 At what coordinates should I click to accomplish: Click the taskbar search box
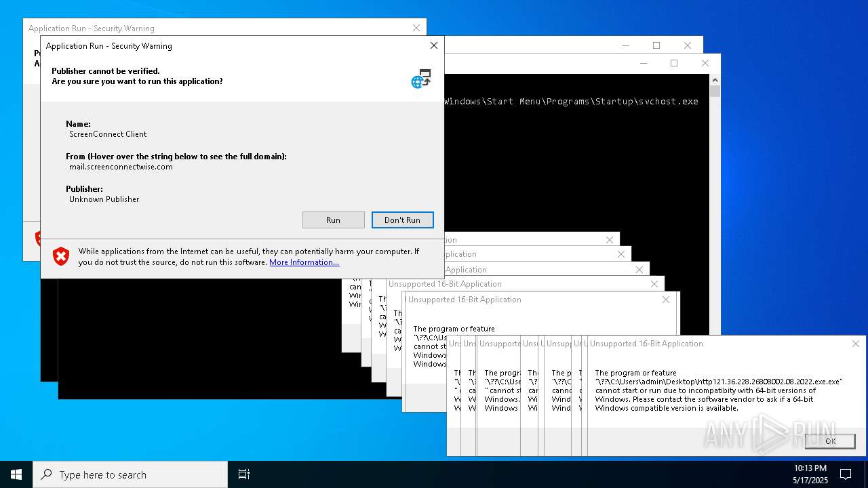click(130, 474)
